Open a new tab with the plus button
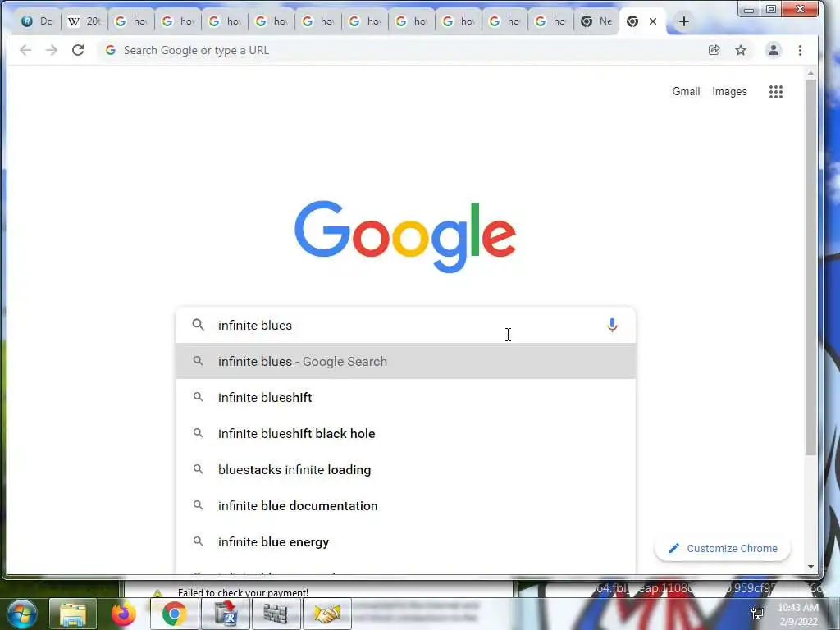This screenshot has width=840, height=630. (x=683, y=21)
